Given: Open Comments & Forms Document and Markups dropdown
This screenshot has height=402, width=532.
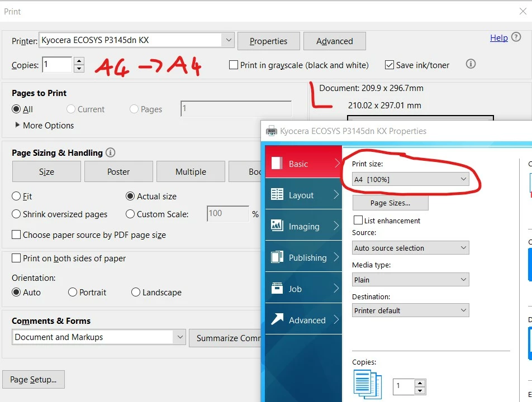Looking at the screenshot, I should [99, 337].
